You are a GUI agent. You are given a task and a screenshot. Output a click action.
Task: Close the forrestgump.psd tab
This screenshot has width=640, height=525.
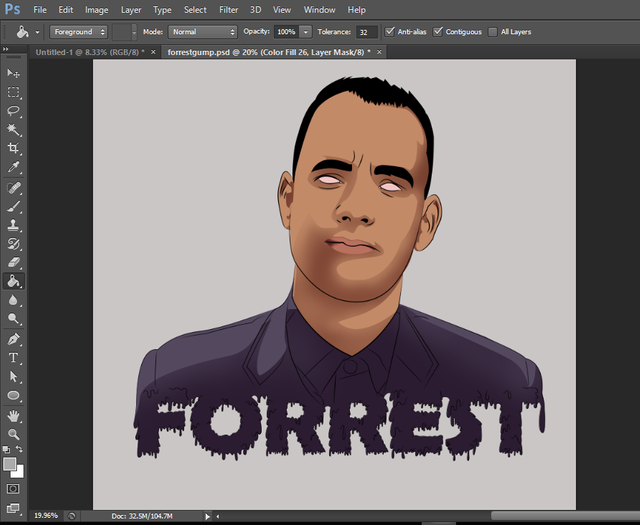click(379, 51)
